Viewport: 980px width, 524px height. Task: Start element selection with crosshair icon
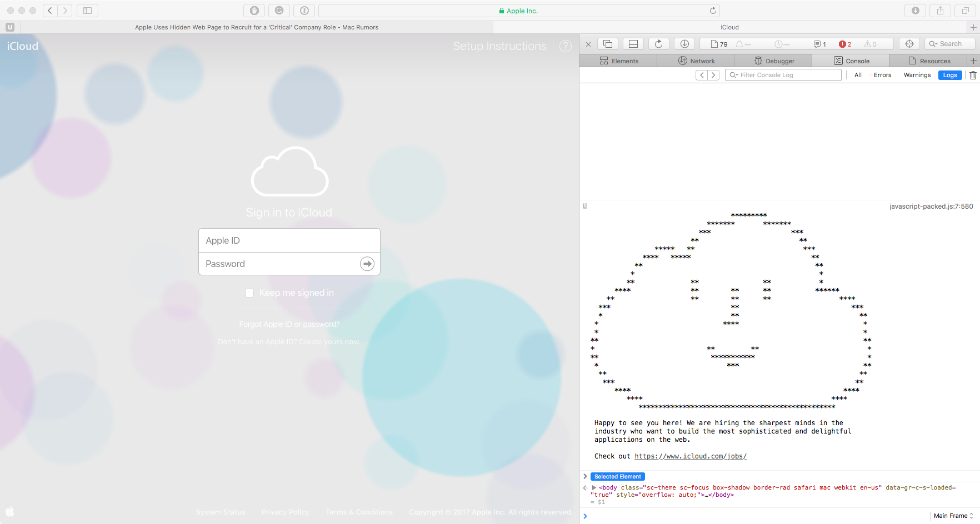point(909,44)
